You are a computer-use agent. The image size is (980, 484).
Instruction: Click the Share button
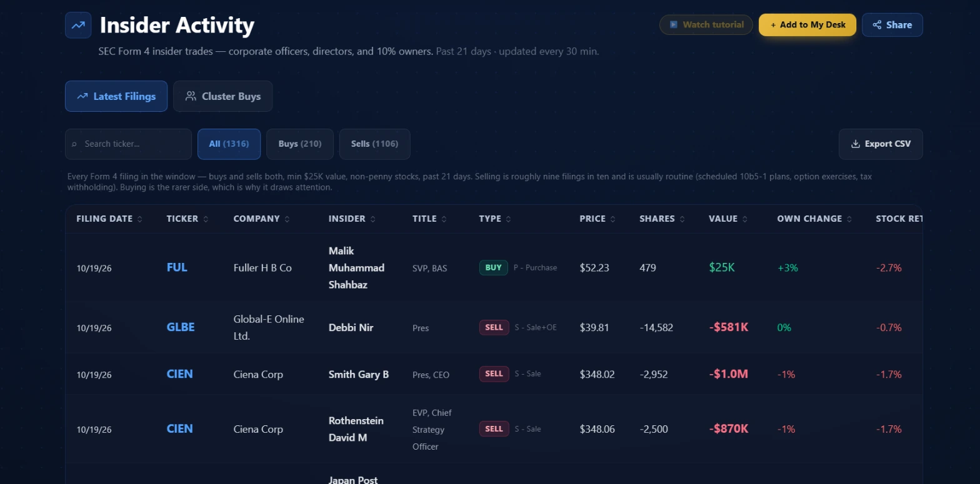(x=892, y=25)
